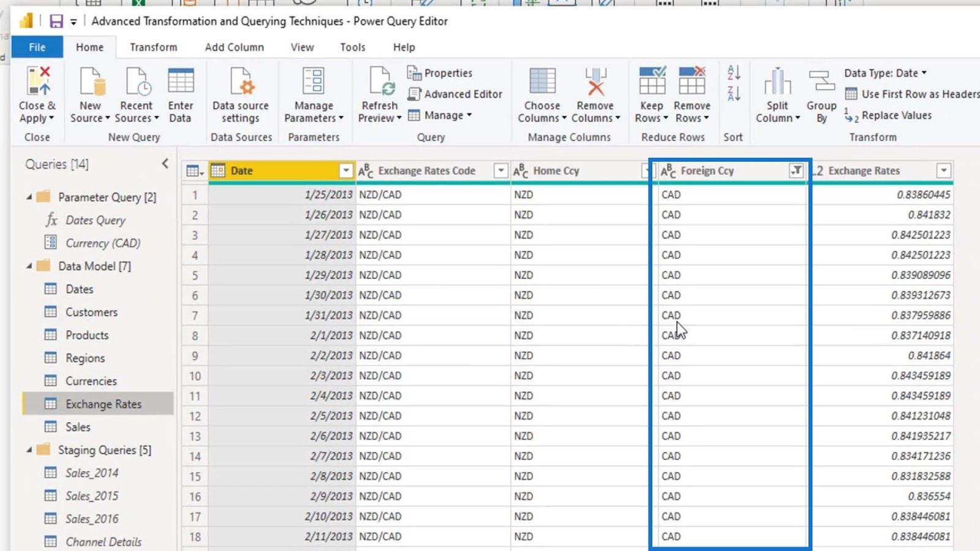
Task: Open the File menu
Action: coord(37,47)
